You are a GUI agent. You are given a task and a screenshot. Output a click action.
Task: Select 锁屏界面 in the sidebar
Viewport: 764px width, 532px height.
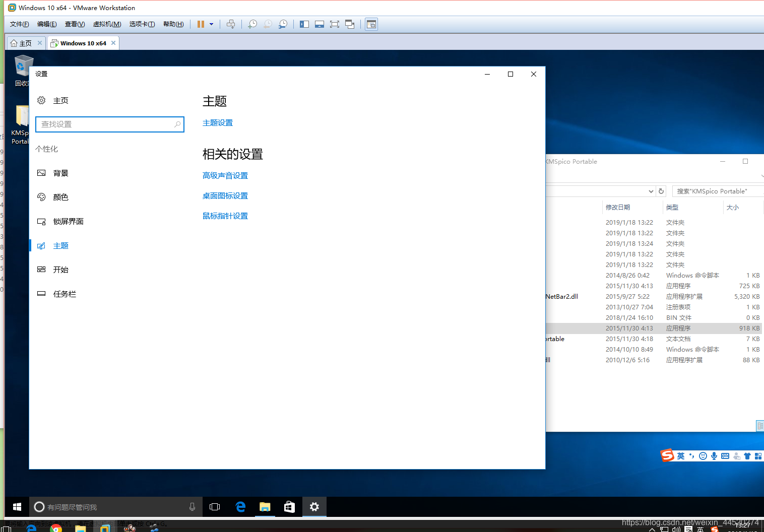60,221
